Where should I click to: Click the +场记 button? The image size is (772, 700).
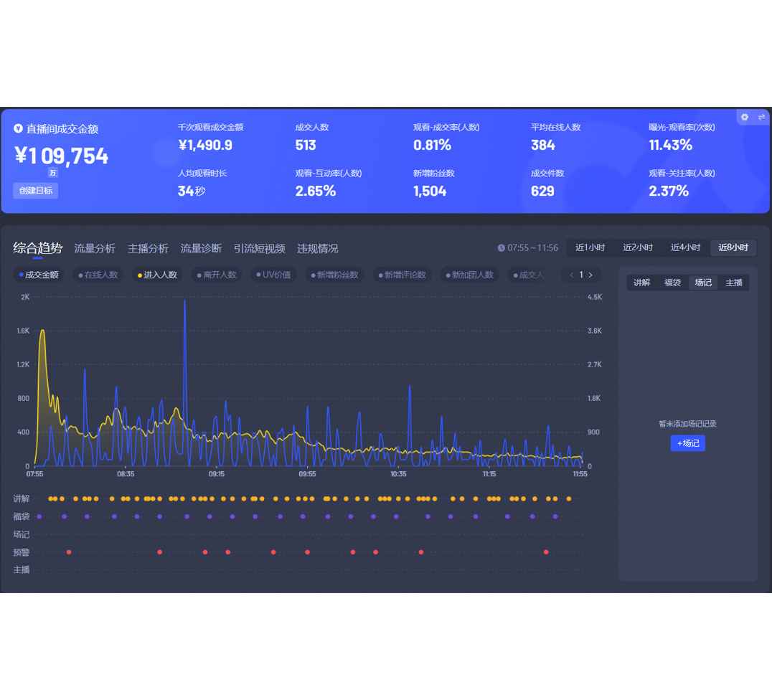click(687, 443)
